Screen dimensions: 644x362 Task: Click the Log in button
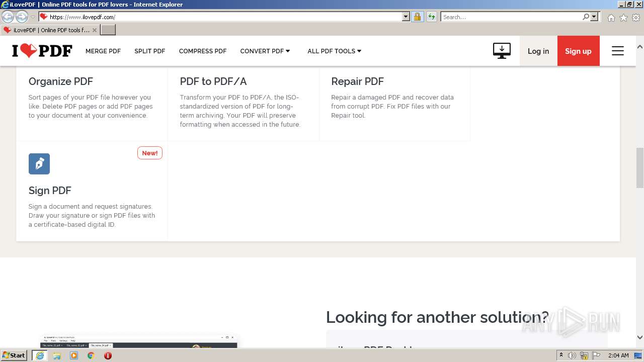538,51
